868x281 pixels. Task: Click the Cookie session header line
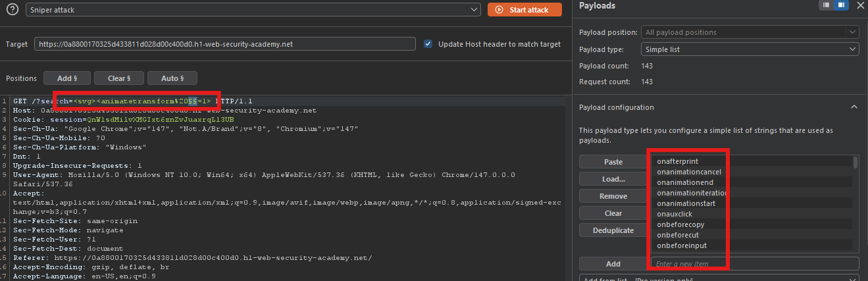click(124, 119)
